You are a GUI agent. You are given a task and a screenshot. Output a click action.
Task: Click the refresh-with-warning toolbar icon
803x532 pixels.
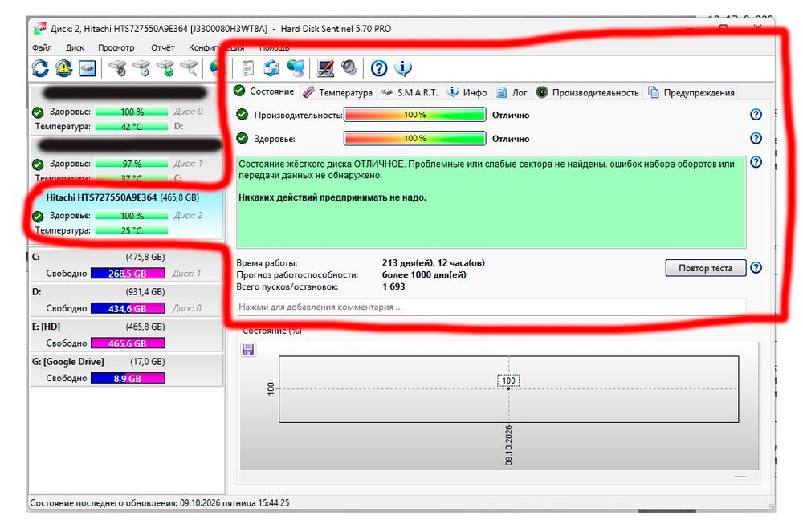64,68
